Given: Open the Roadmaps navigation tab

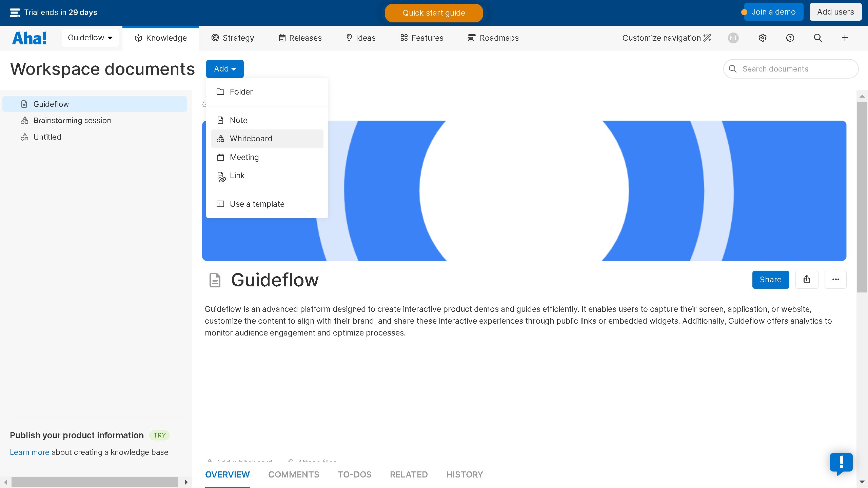Looking at the screenshot, I should click(x=493, y=38).
